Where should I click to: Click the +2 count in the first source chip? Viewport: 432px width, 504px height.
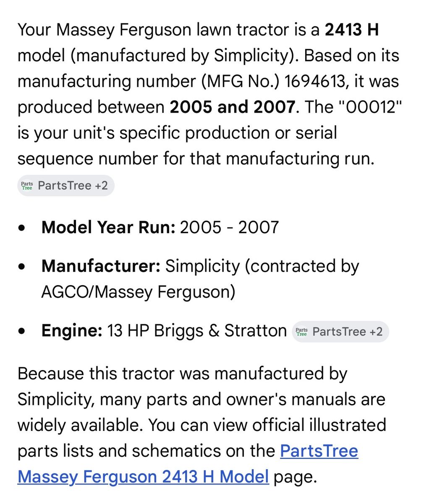(101, 186)
